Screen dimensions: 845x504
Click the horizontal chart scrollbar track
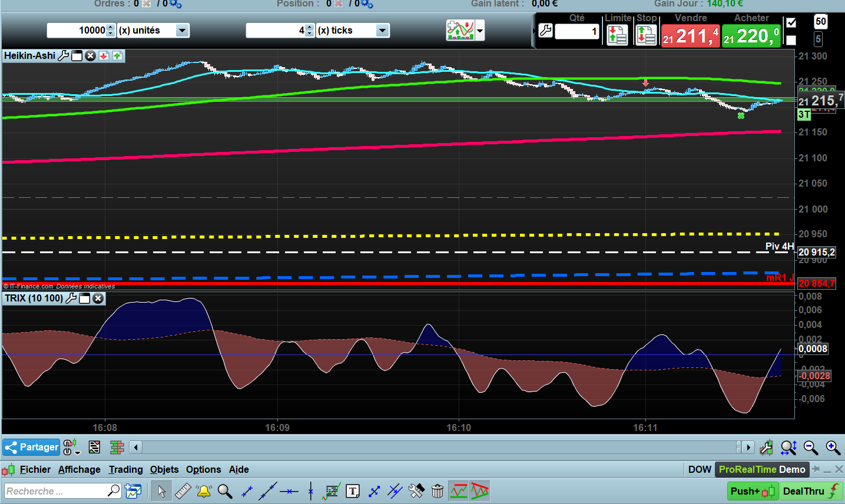point(436,447)
